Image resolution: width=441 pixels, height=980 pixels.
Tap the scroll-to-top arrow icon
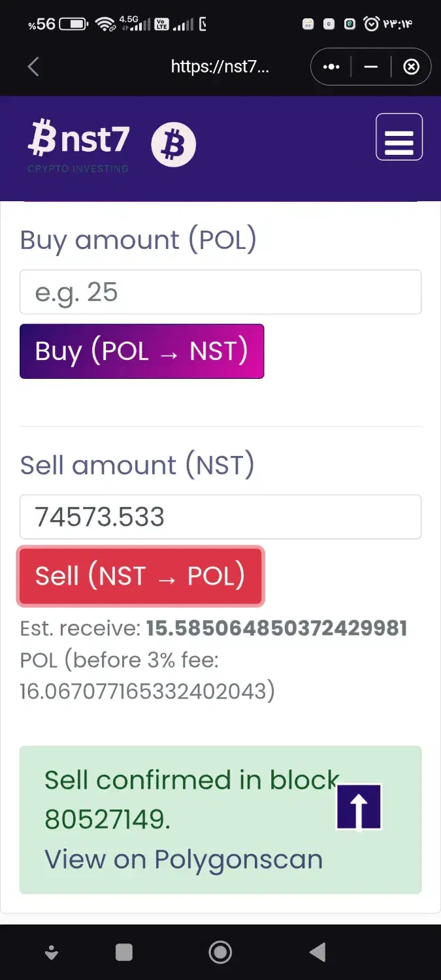pyautogui.click(x=359, y=806)
